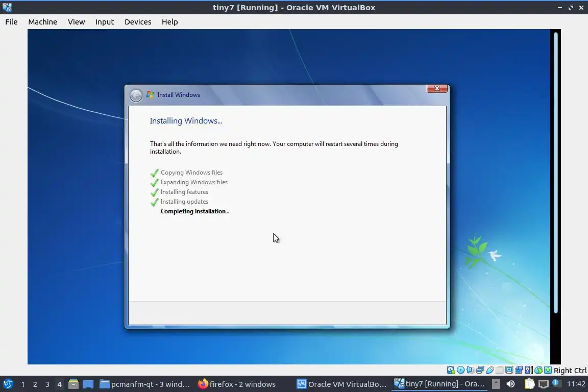Click the VM window vertical scrollbar
The width and height of the screenshot is (588, 392).
(555, 173)
